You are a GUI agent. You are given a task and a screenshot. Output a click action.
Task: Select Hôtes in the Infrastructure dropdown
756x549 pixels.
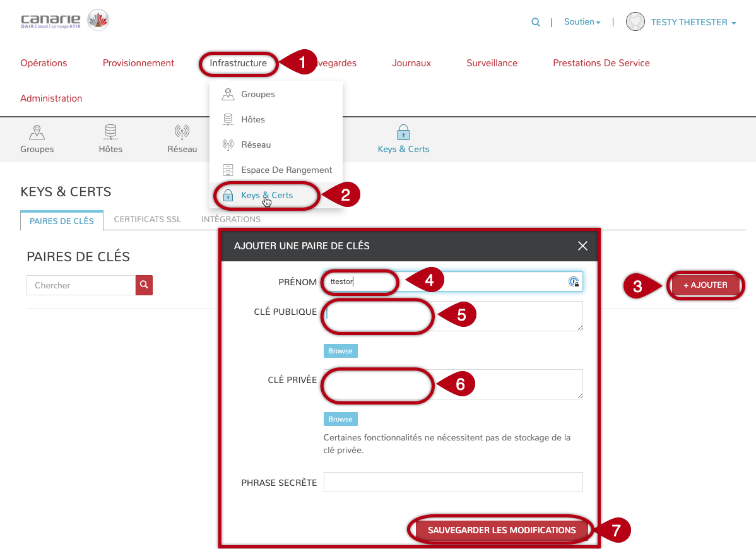(x=252, y=119)
